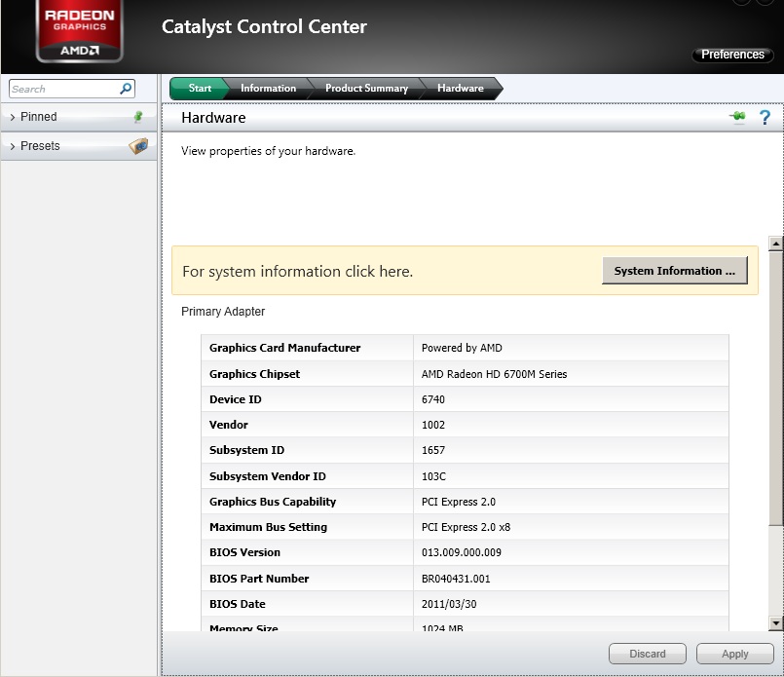Click the 'Graphics Card Manufacturer' label
Viewport: 784px width, 677px height.
[x=284, y=348]
